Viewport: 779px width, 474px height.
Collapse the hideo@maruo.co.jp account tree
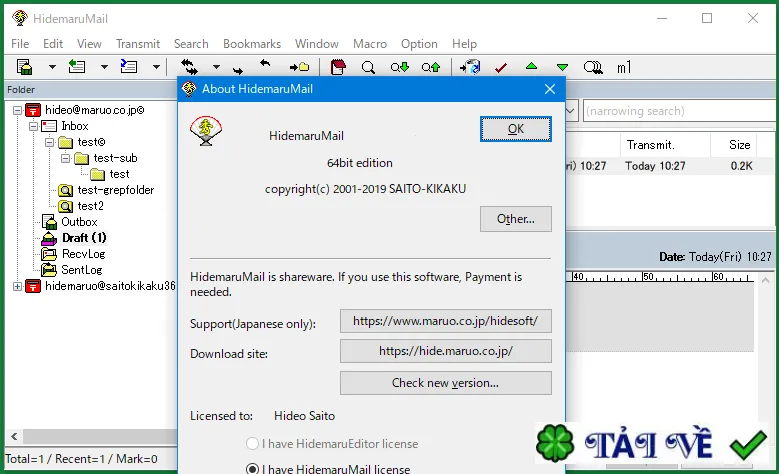point(17,110)
